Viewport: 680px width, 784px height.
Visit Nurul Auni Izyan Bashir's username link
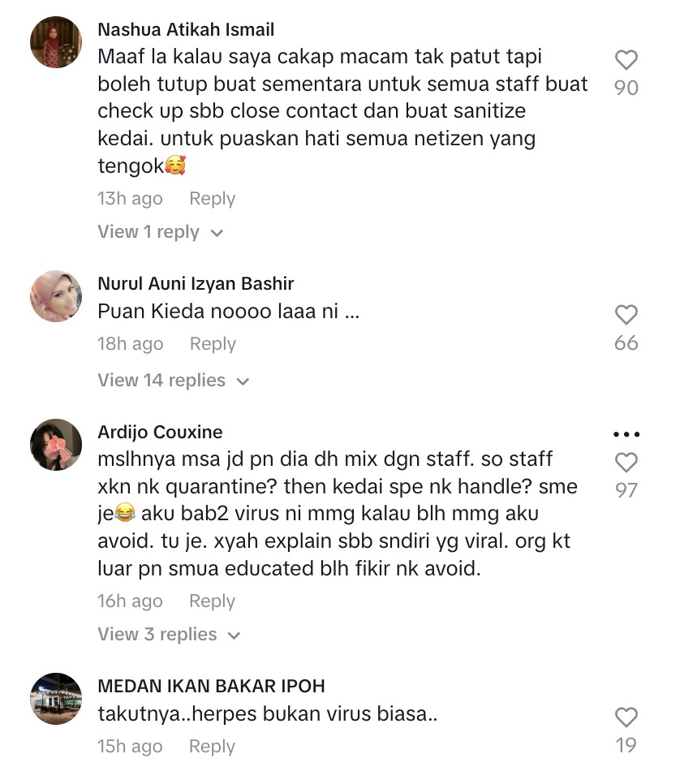coord(196,283)
